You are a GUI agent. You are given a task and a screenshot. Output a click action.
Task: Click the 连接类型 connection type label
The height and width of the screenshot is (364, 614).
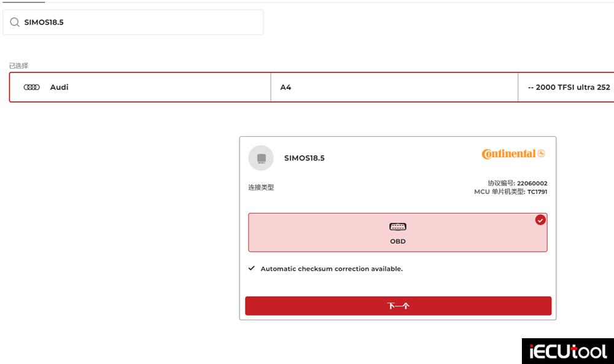pyautogui.click(x=261, y=188)
